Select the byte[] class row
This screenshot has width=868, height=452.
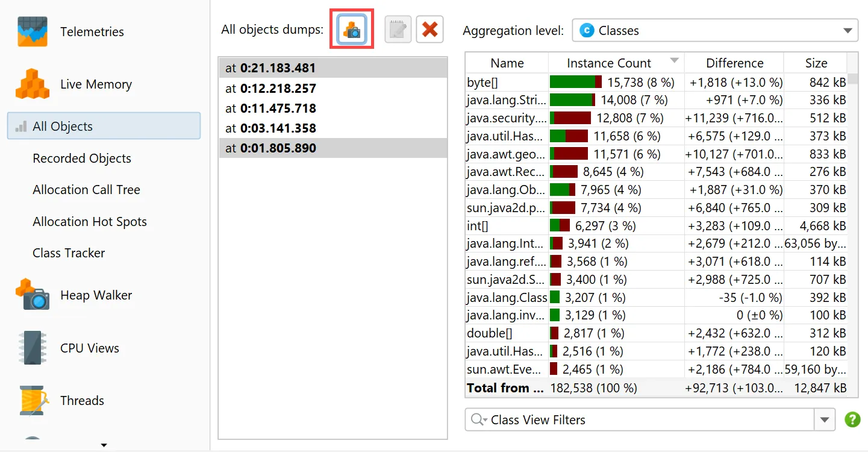pos(656,82)
